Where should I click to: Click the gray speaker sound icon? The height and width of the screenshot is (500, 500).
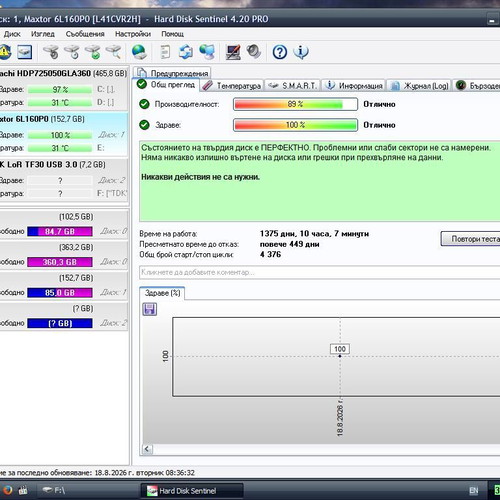[x=254, y=52]
